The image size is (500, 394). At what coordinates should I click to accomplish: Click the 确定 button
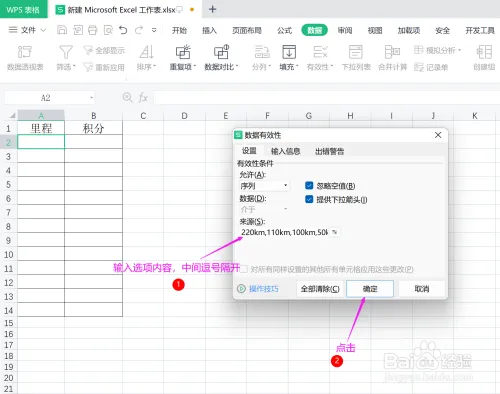(370, 289)
